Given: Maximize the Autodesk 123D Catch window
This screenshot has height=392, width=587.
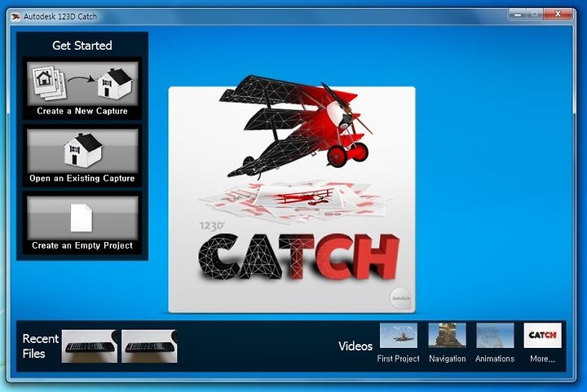Looking at the screenshot, I should tap(535, 14).
